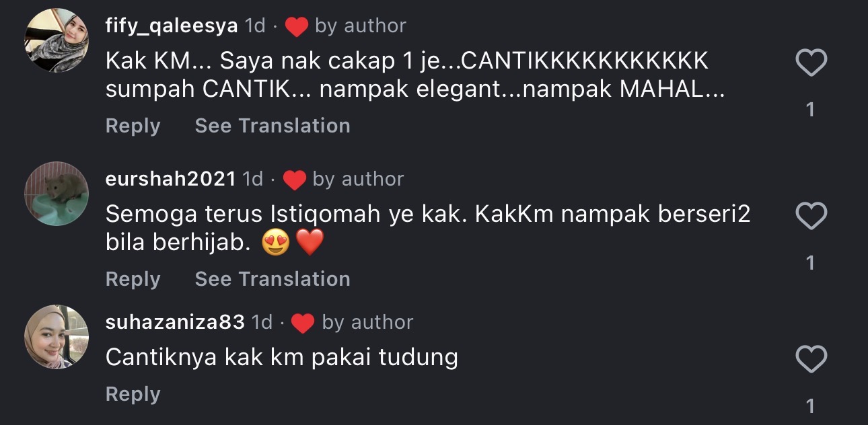The image size is (868, 425).
Task: Click red heart badge beside eurshah2021
Action: coord(294,180)
